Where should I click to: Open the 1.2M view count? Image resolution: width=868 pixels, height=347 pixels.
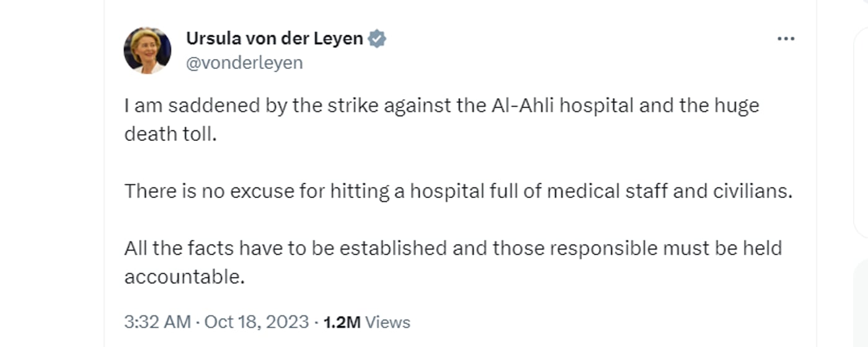click(342, 322)
